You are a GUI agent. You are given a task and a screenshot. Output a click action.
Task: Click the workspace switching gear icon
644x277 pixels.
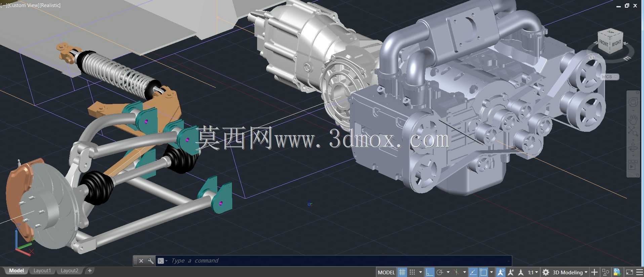click(x=546, y=272)
